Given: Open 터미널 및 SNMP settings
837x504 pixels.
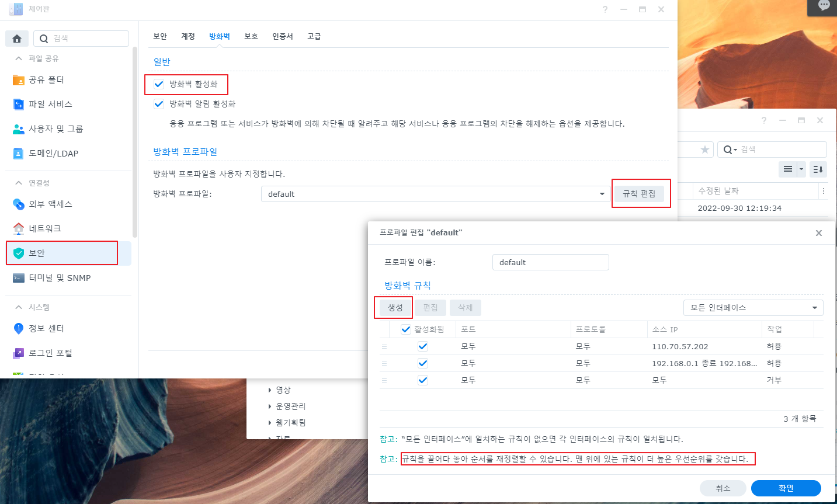Looking at the screenshot, I should (x=68, y=278).
